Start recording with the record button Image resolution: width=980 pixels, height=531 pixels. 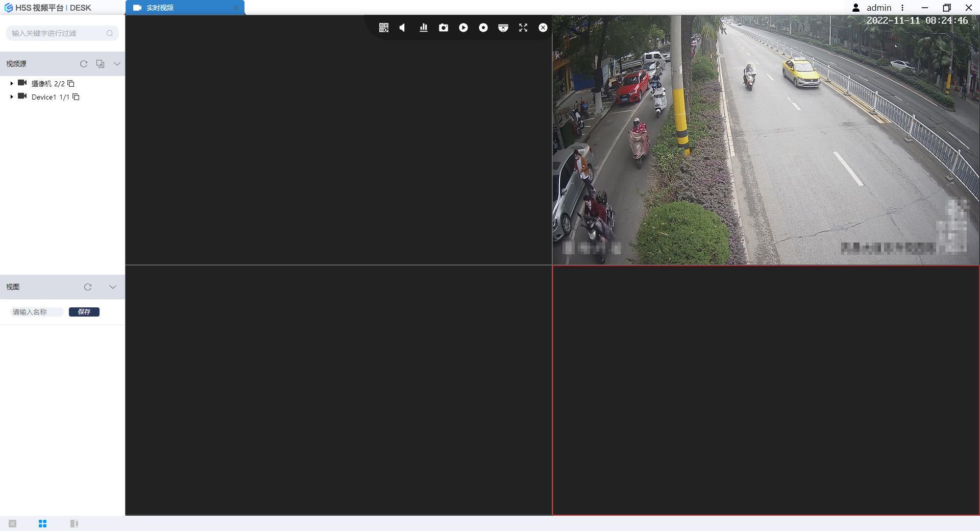tap(483, 28)
